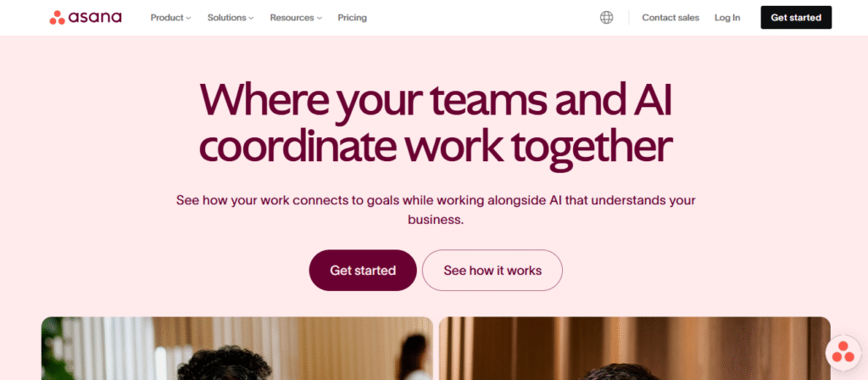This screenshot has height=380, width=868.
Task: Open the Solutions navigation menu label
Action: 226,18
